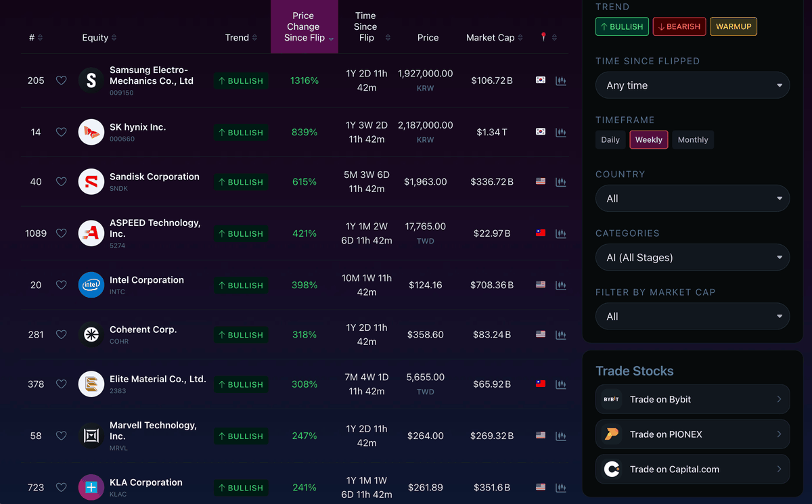Sort by Price Change Since Flip

304,26
